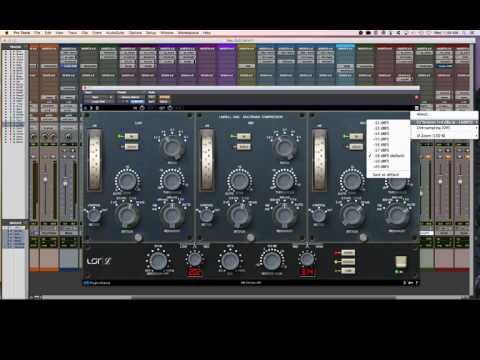Click the High band bottom-right knob
Viewport: 480px width, 360px height.
[397, 215]
